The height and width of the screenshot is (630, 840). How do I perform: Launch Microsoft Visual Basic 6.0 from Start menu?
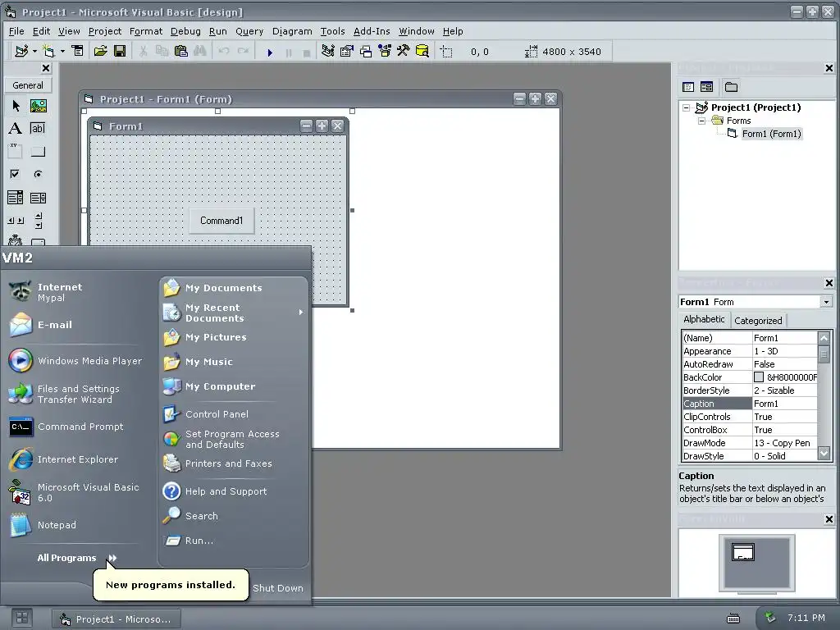pyautogui.click(x=75, y=492)
